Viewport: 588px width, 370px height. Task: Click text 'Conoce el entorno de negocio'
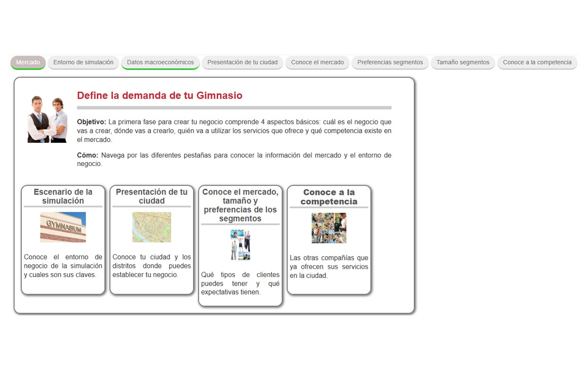point(63,266)
